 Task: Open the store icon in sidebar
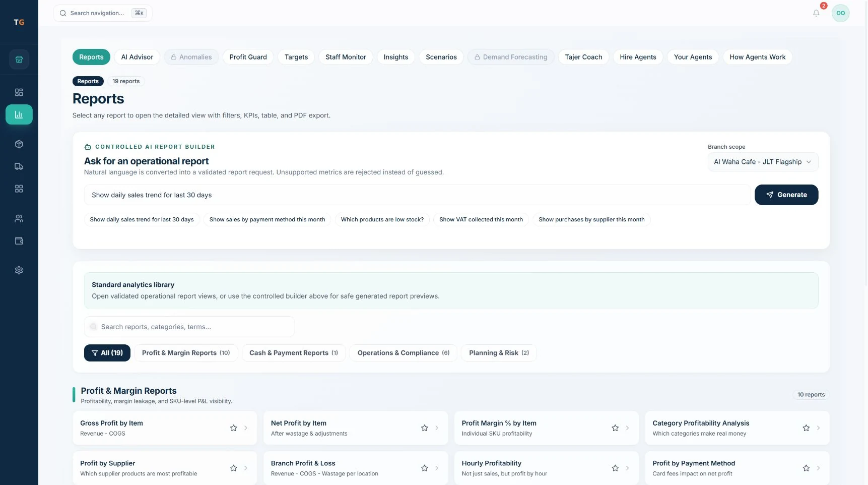point(19,59)
